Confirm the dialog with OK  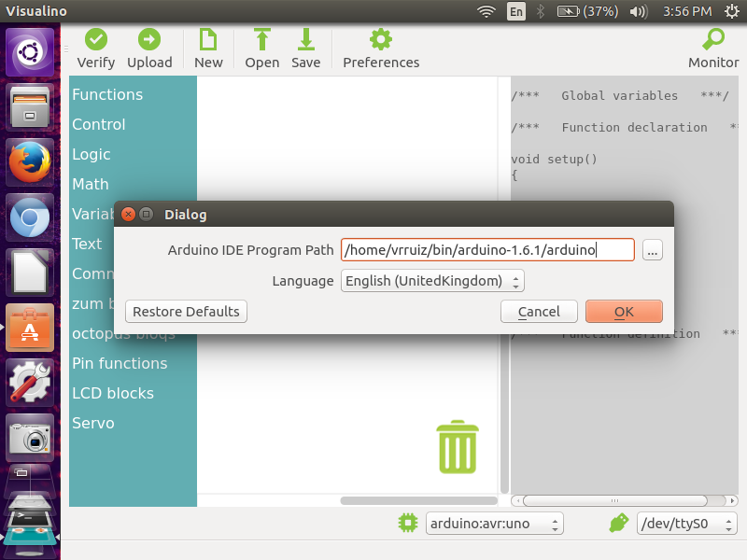624,312
